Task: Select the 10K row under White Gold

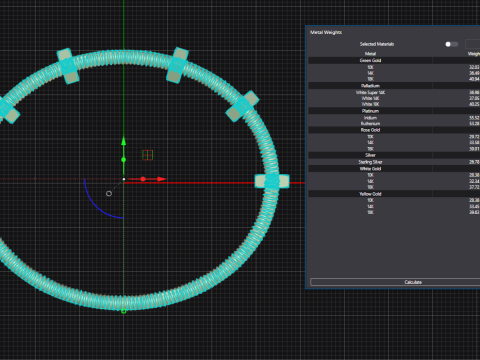Action: (394, 175)
